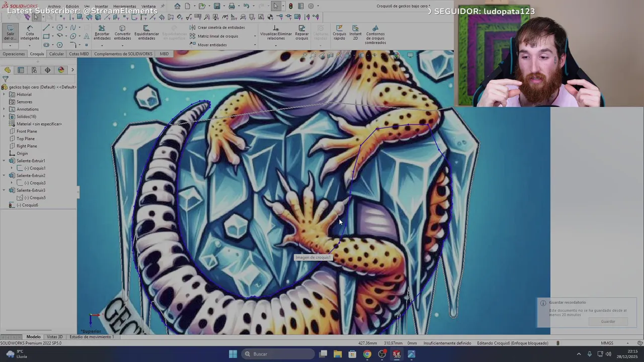This screenshot has width=644, height=362.
Task: Open Estudio de movimiento 1 tab
Action: (92, 337)
